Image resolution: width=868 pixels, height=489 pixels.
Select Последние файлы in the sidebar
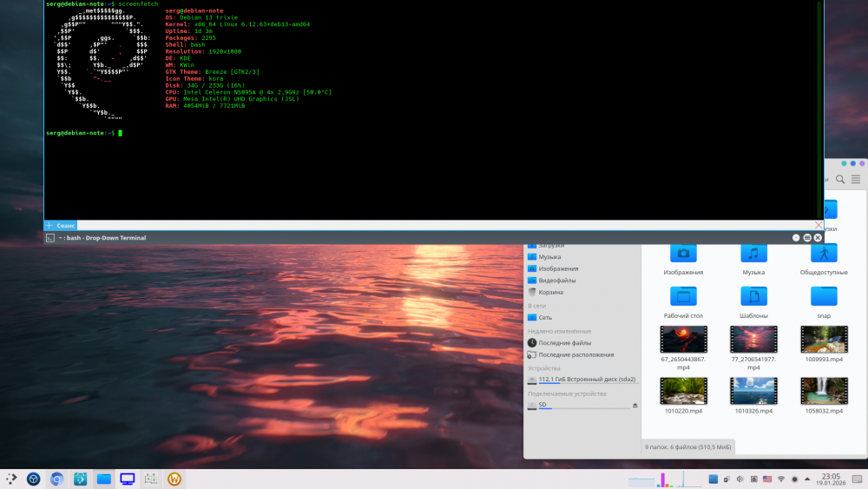(x=564, y=343)
